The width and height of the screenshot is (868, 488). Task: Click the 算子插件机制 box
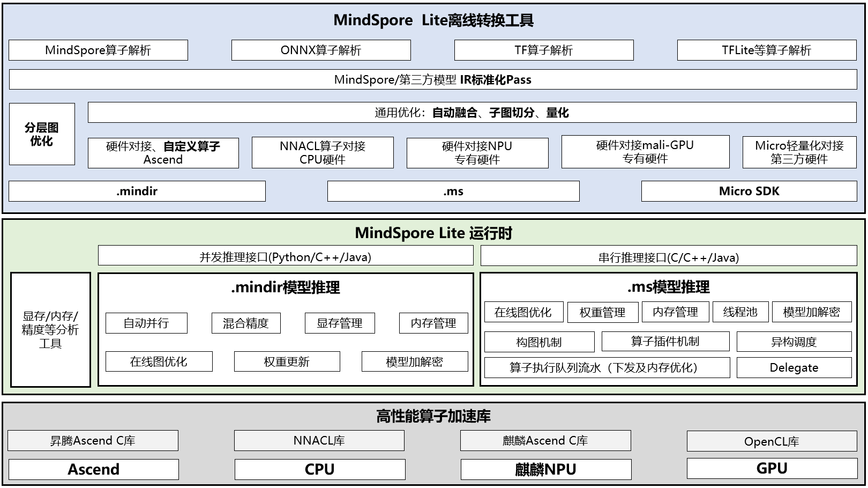click(x=665, y=341)
